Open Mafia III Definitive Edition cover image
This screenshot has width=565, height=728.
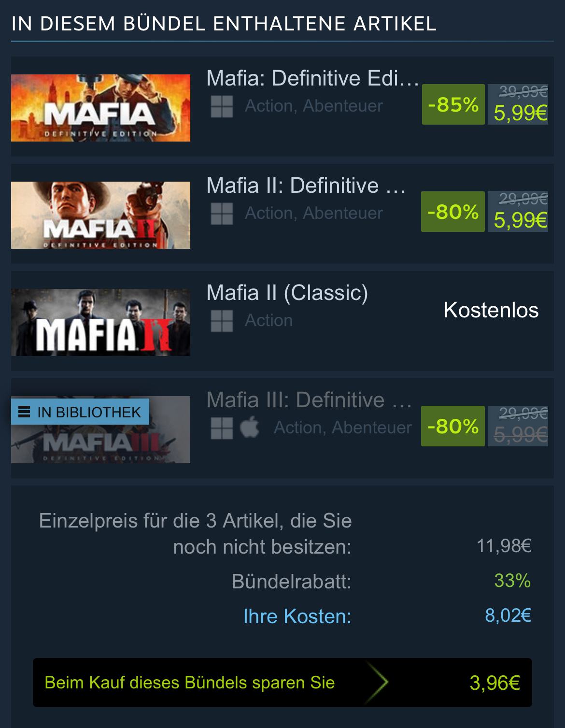tap(100, 429)
